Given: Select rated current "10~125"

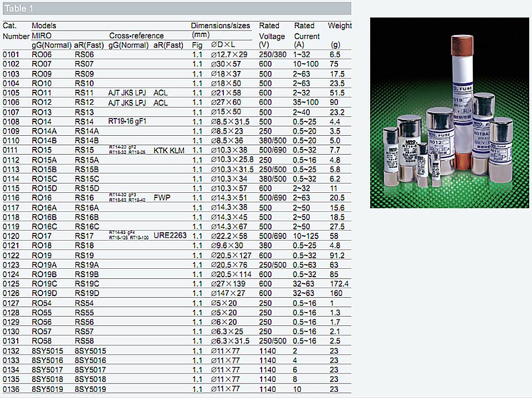Looking at the screenshot, I should coord(306,236).
